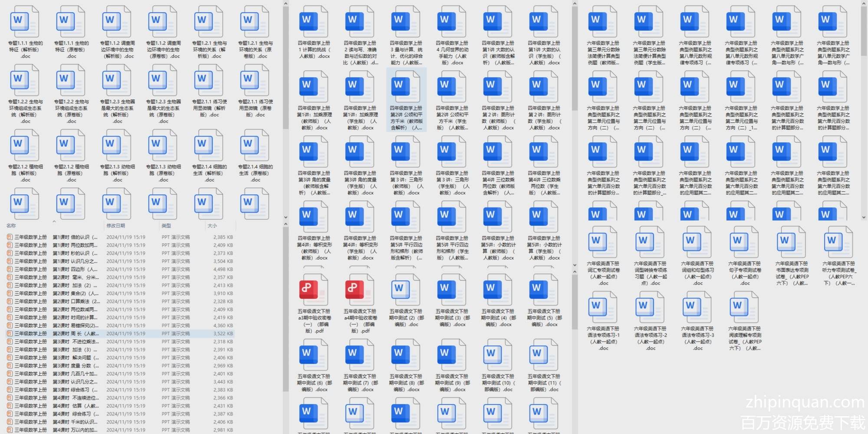Click the scroll-up arrow of the 四年级数学 pane
The width and height of the screenshot is (868, 434).
pyautogui.click(x=575, y=3)
